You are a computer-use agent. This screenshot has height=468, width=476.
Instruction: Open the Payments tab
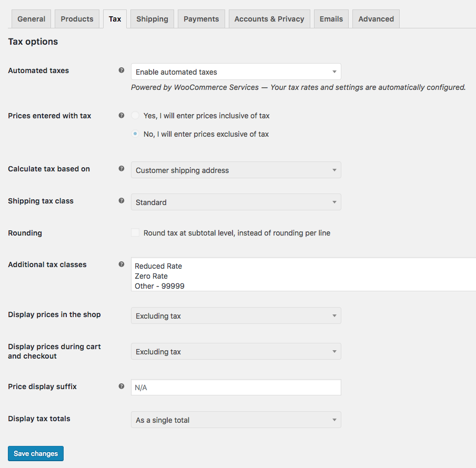click(x=201, y=19)
